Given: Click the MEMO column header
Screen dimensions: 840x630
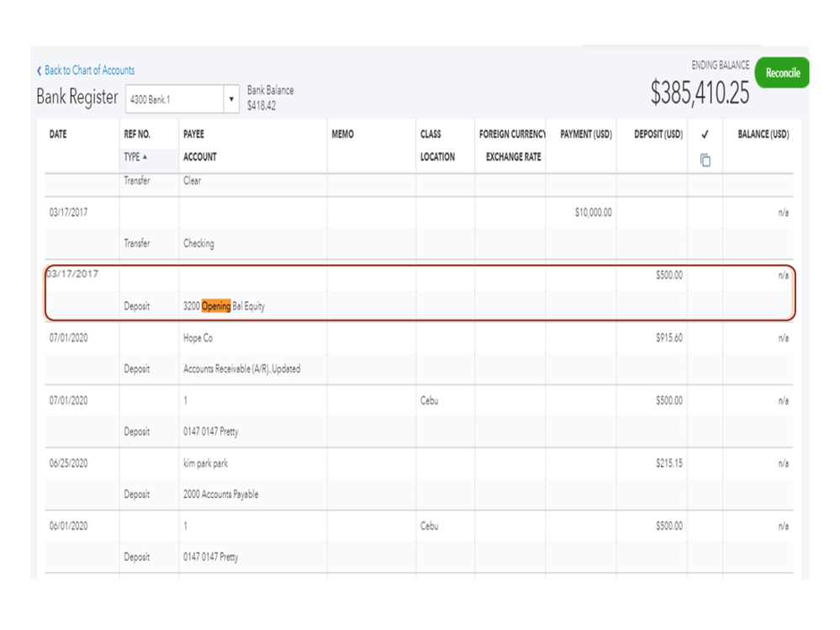Looking at the screenshot, I should click(343, 135).
